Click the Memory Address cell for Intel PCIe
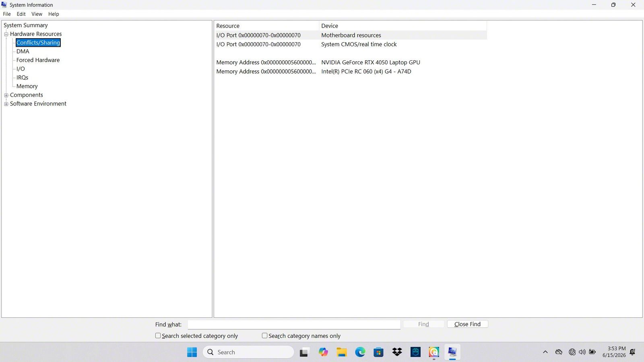Viewport: 644px width, 362px height. click(x=266, y=72)
